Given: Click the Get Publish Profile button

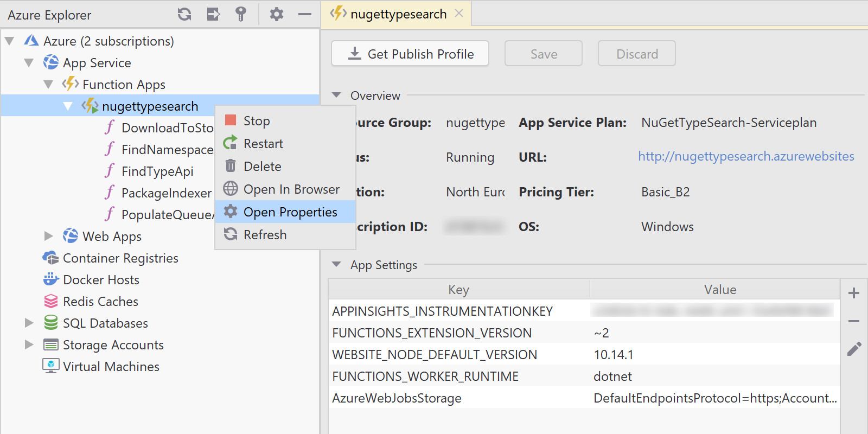Looking at the screenshot, I should click(410, 54).
